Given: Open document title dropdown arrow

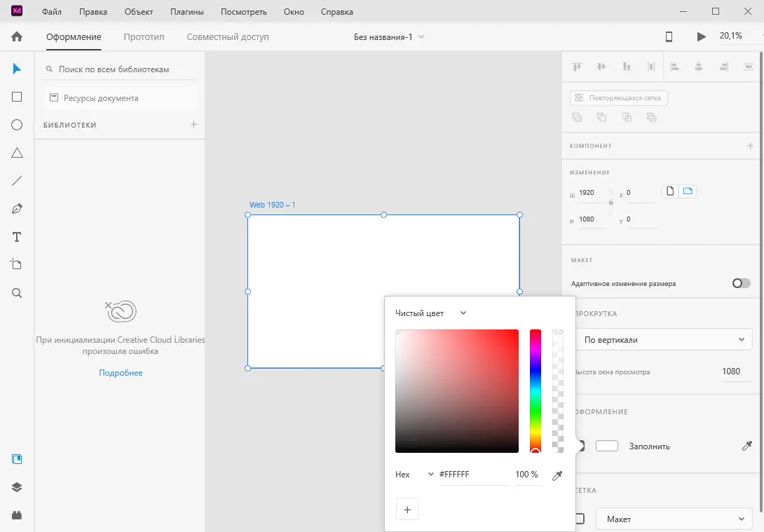Looking at the screenshot, I should click(421, 36).
